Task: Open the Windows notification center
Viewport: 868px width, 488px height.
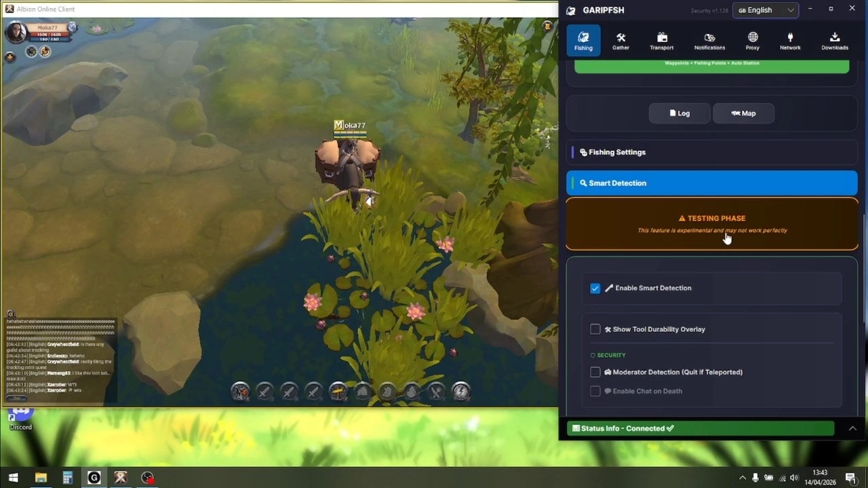Action: click(x=851, y=478)
